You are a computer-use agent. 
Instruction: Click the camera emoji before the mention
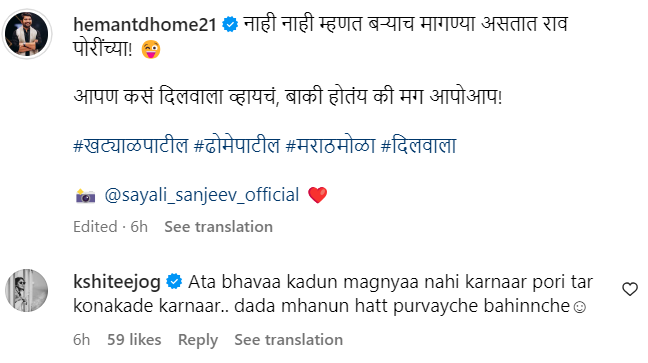point(86,196)
